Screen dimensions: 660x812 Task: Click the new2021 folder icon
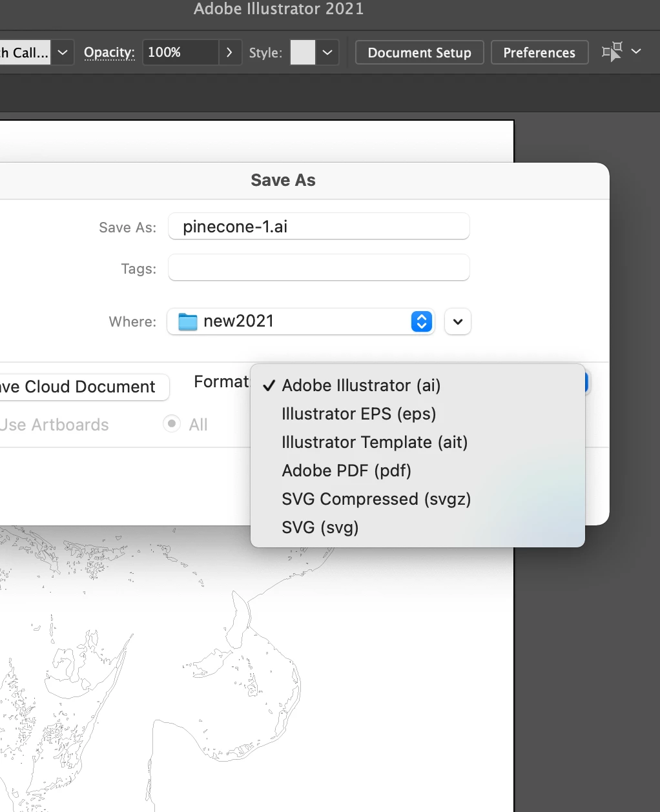pos(188,321)
